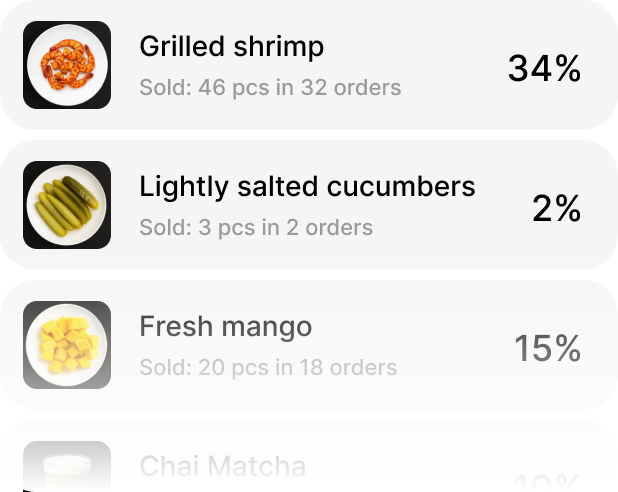The image size is (618, 492).
Task: Click the Lightly salted cucumbers photo
Action: point(67,205)
